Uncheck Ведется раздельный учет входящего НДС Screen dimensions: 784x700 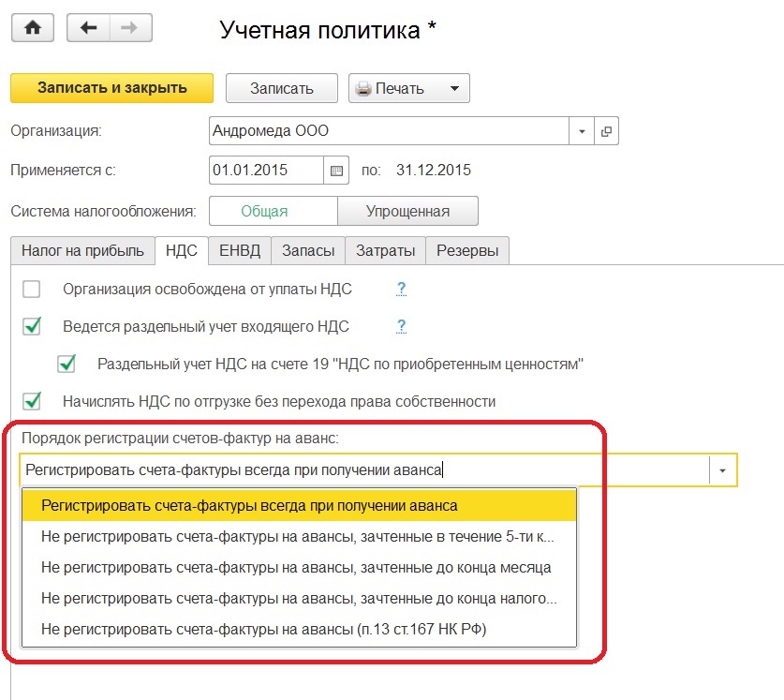[x=32, y=327]
